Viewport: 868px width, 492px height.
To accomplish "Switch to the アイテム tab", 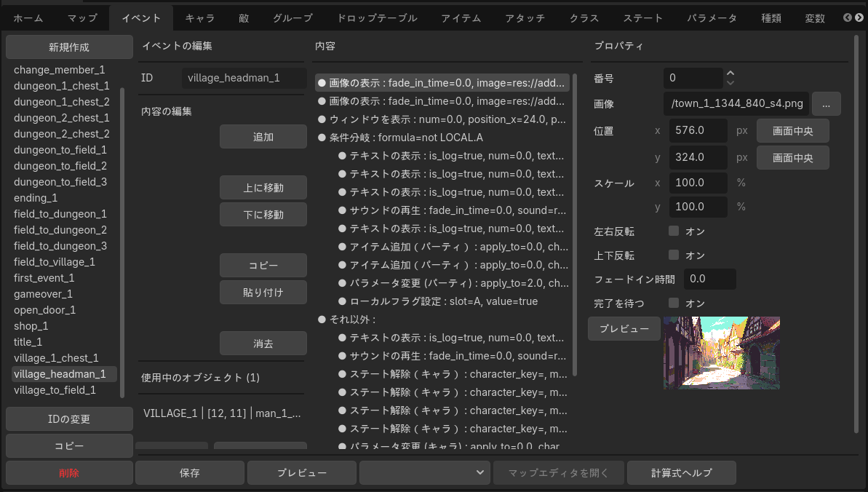I will coord(461,18).
